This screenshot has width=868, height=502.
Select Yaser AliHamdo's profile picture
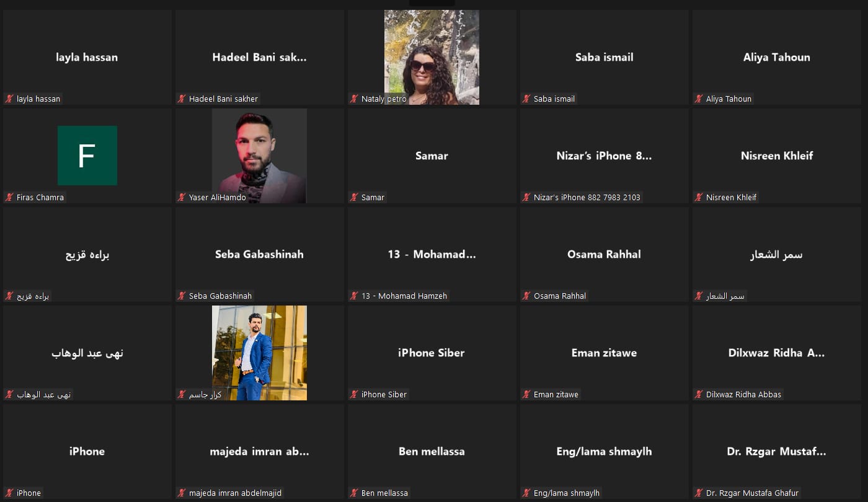(x=259, y=156)
